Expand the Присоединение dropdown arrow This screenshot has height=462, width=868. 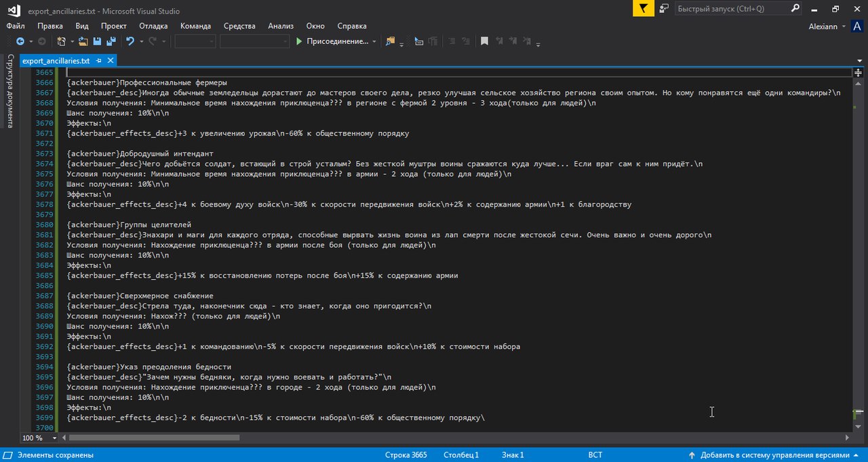374,41
